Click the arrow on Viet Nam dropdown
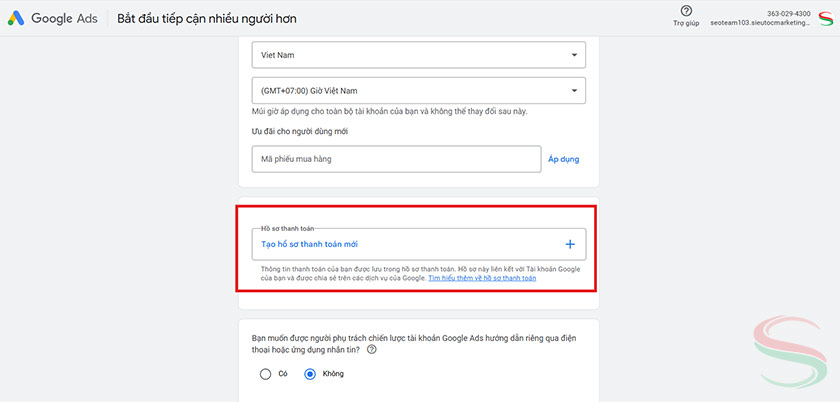 coord(573,56)
